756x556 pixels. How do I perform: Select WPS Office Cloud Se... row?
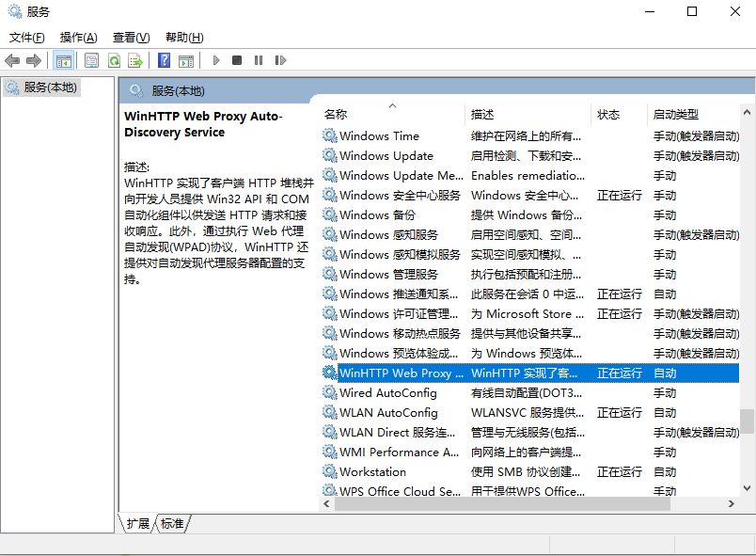pyautogui.click(x=529, y=491)
